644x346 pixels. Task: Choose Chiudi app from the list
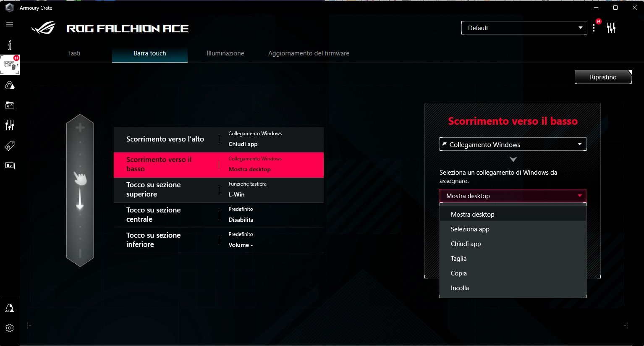point(513,244)
